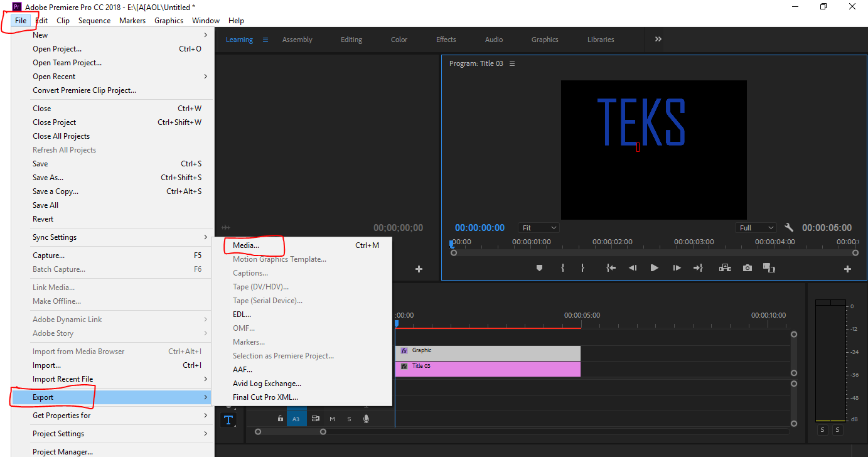Screen dimensions: 868x457
Task: Open the Export submenu
Action: coord(113,397)
